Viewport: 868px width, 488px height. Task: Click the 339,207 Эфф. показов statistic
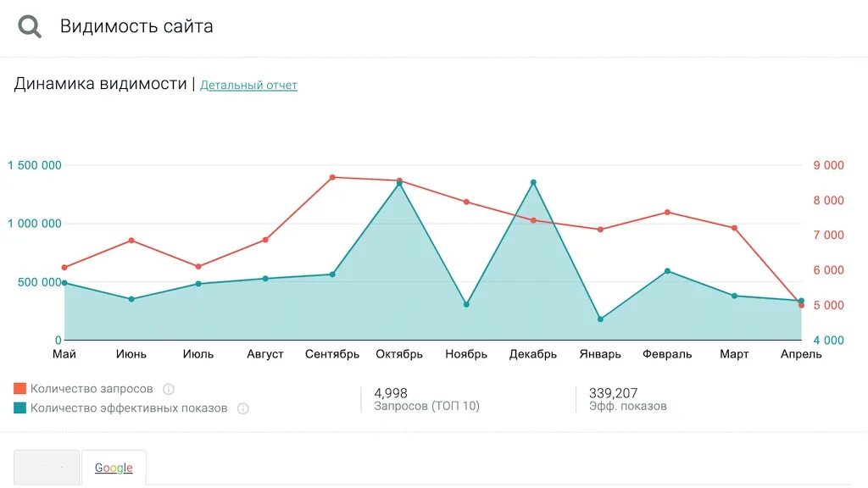pos(627,399)
